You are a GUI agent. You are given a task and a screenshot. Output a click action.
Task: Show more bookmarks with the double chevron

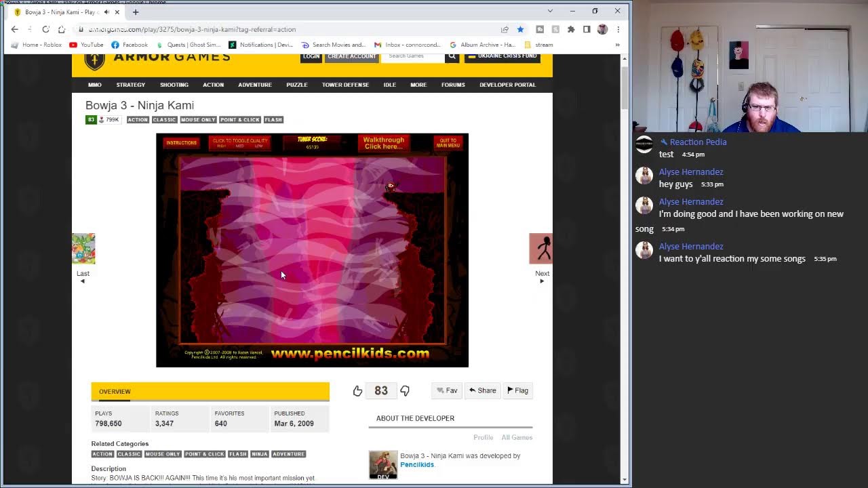(x=617, y=45)
